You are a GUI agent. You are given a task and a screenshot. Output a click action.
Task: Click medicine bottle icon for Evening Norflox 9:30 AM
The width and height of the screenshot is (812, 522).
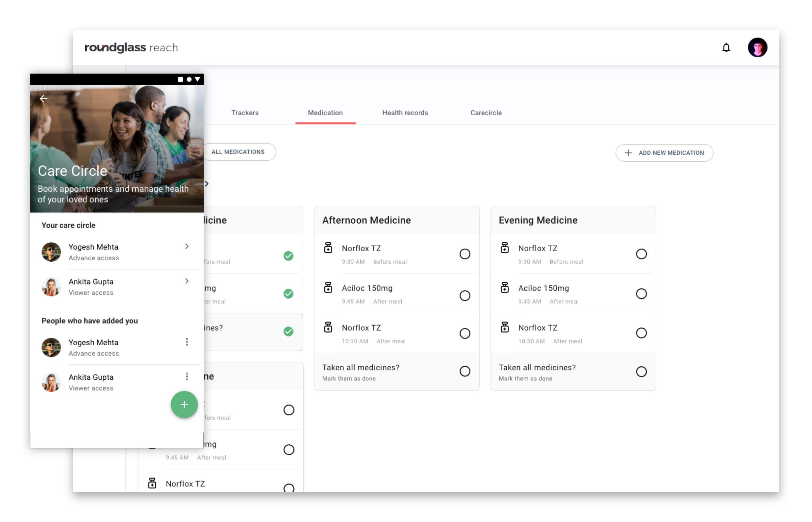pyautogui.click(x=504, y=248)
